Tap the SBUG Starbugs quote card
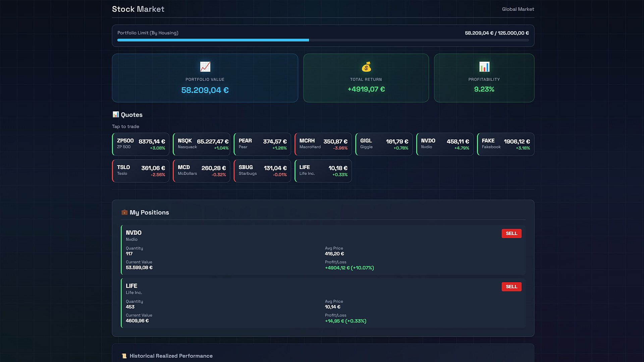The height and width of the screenshot is (362, 644). coord(262,171)
